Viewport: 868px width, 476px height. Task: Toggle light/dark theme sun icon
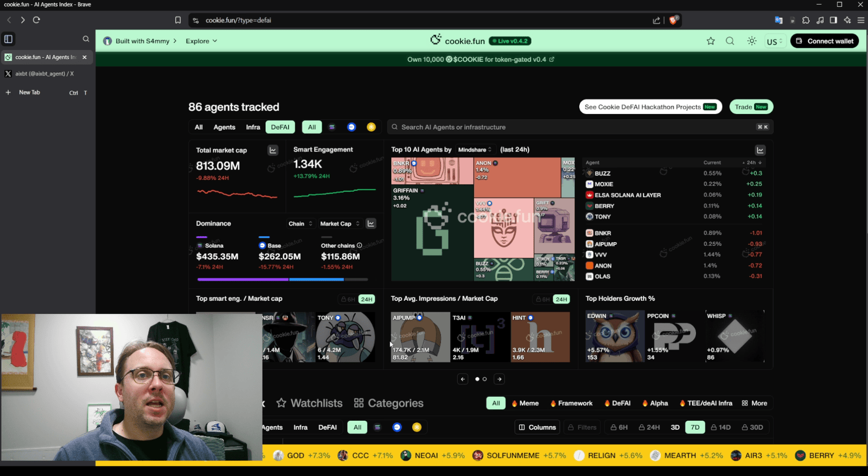(751, 41)
